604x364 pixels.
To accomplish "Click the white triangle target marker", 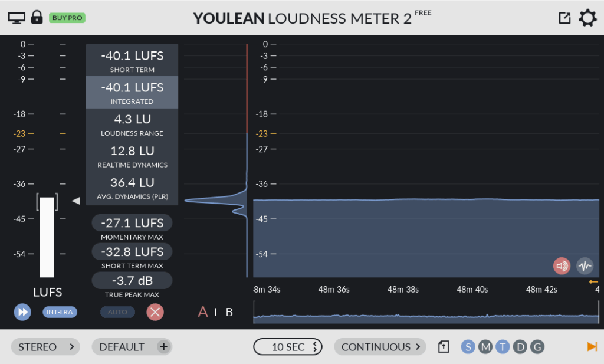I will [76, 201].
